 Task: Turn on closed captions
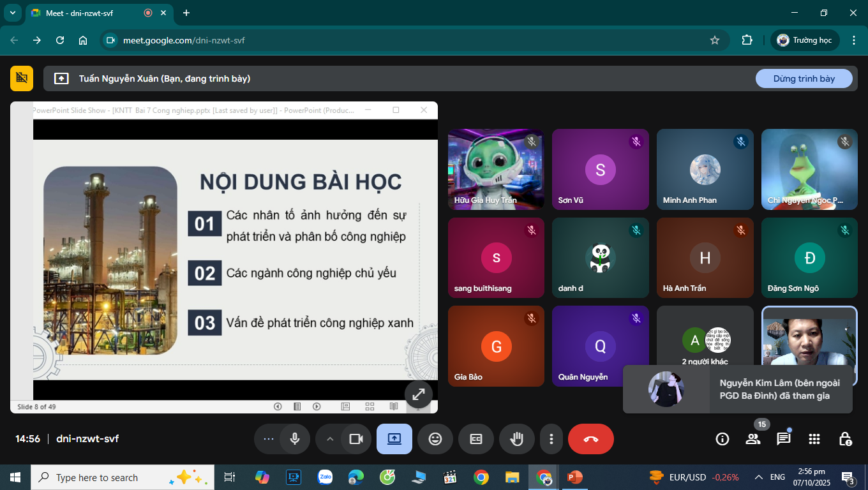tap(475, 439)
